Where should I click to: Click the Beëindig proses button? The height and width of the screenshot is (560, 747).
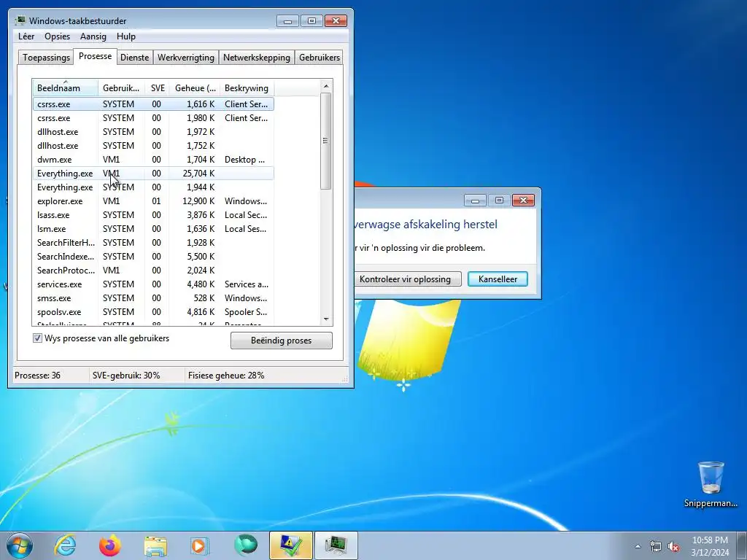[x=281, y=341]
